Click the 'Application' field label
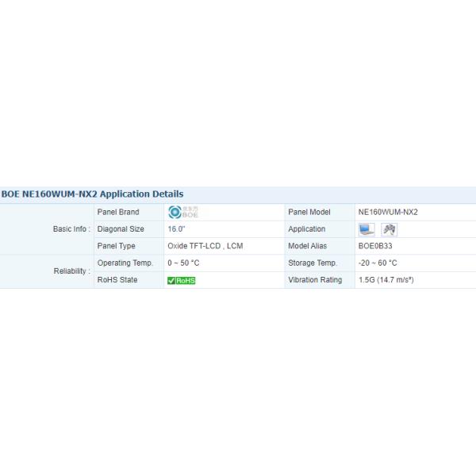This screenshot has height=476, width=476. (307, 229)
